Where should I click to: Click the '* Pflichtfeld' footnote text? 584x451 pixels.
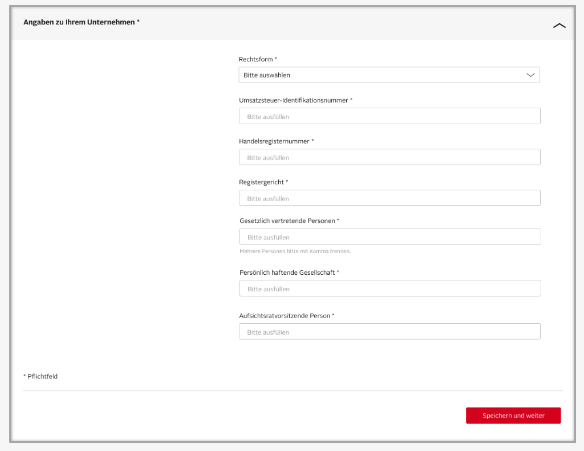[41, 376]
